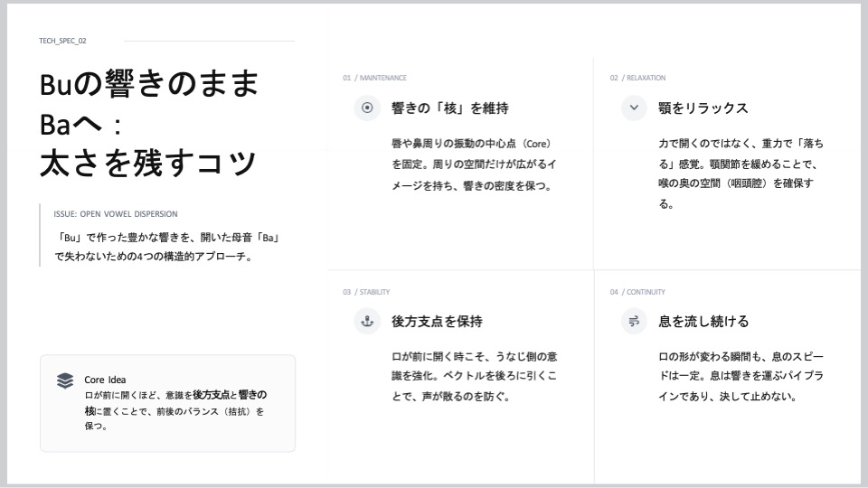Screen dimensions: 868x488
Task: Select the ISSUE: OPEN VOWEL DISPERSION label
Action: point(116,214)
